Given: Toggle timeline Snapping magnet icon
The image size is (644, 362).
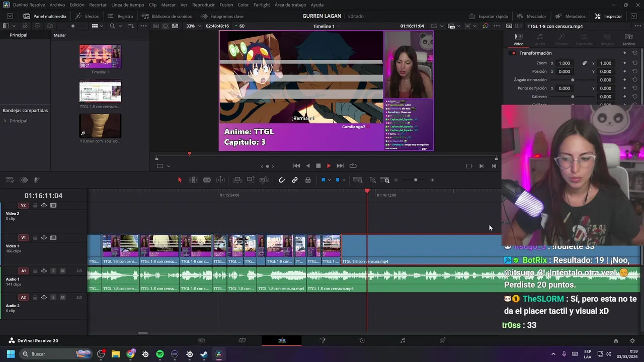Looking at the screenshot, I should click(x=282, y=180).
